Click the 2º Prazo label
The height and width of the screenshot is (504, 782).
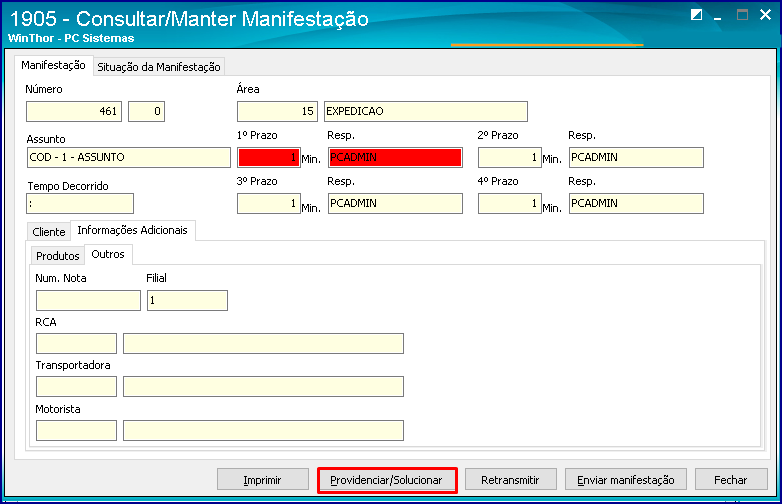498,135
